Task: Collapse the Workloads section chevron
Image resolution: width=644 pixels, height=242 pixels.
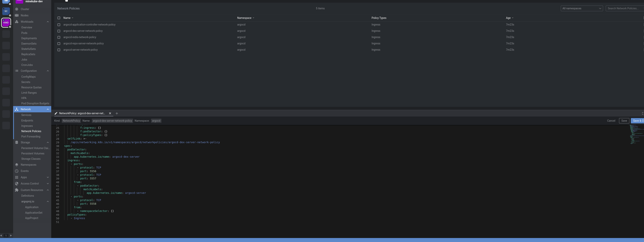Action: click(48, 22)
